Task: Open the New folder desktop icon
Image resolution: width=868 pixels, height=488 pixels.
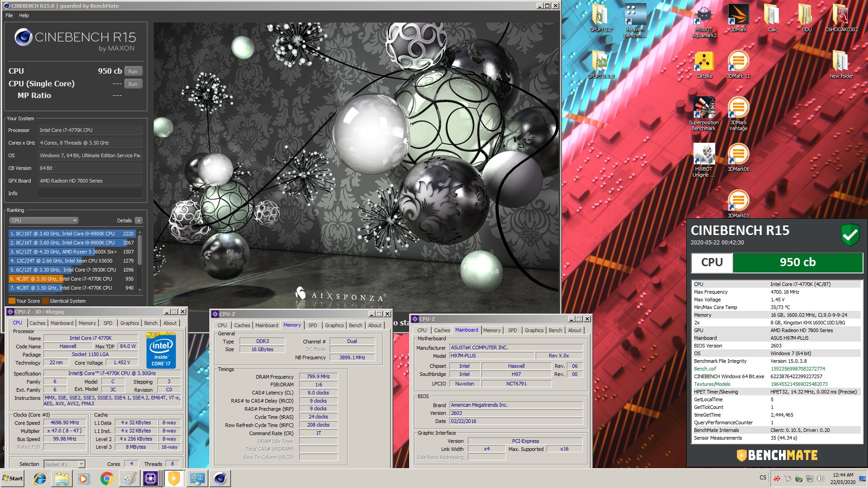Action: [841, 65]
